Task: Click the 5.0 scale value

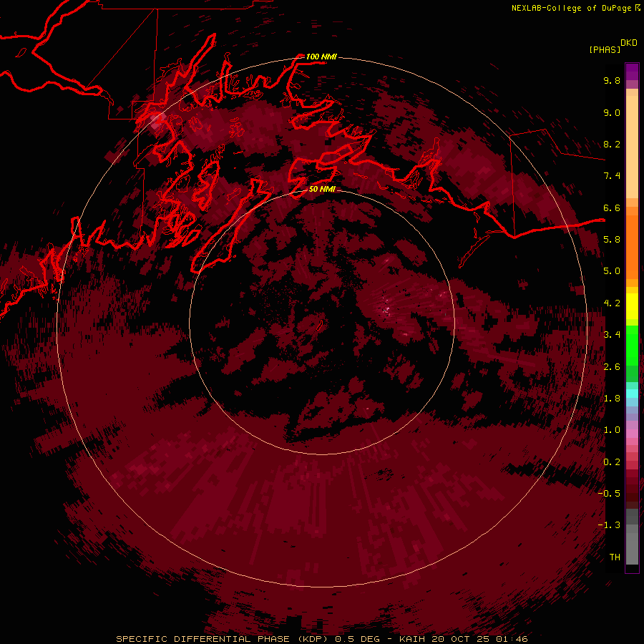Action: [612, 271]
